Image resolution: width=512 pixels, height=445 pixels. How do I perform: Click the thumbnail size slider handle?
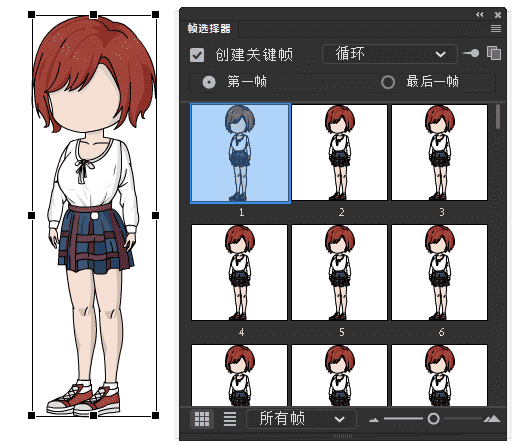pos(433,419)
